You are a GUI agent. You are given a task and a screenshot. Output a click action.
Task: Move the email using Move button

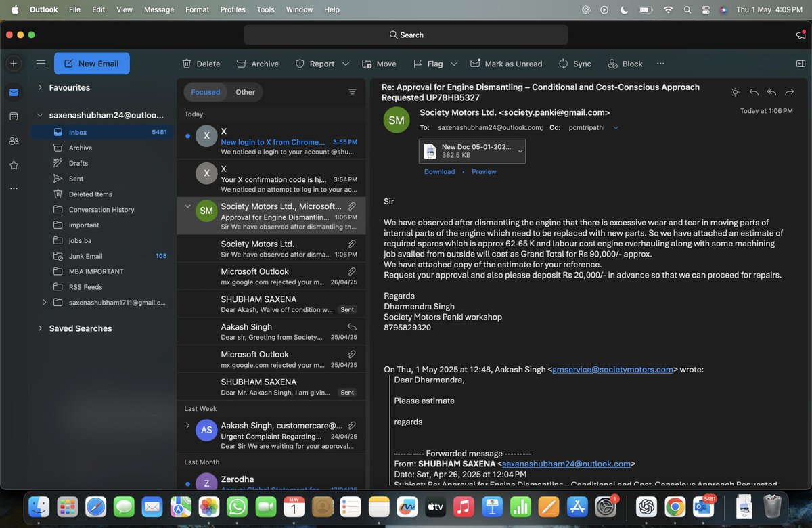tap(379, 64)
